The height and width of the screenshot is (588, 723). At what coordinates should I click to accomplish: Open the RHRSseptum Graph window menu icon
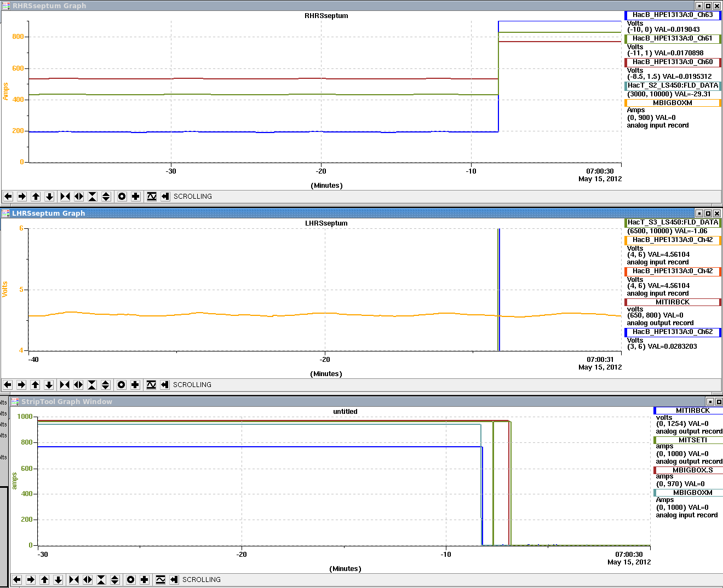pos(5,5)
